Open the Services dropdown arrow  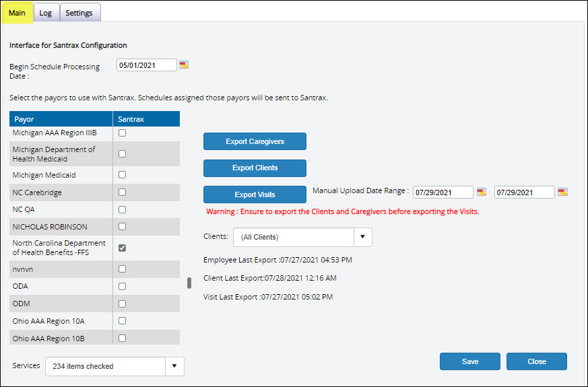coord(174,366)
